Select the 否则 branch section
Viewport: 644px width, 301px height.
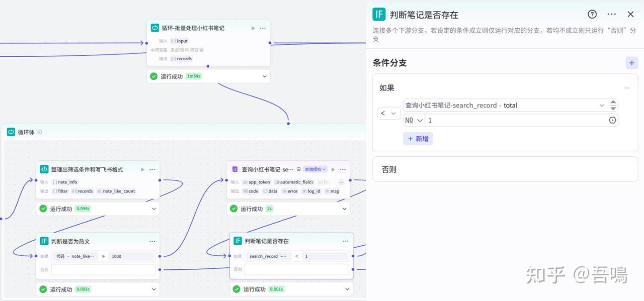point(505,169)
